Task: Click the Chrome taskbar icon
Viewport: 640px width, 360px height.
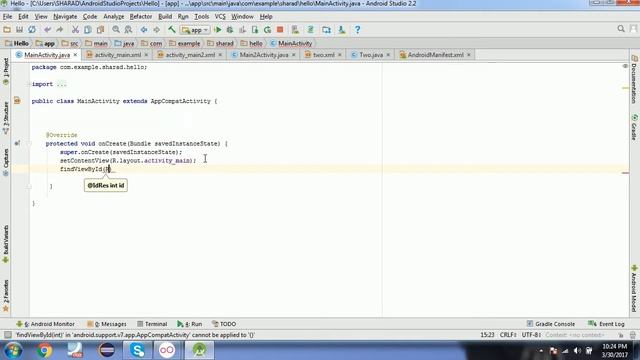Action: coord(44,350)
